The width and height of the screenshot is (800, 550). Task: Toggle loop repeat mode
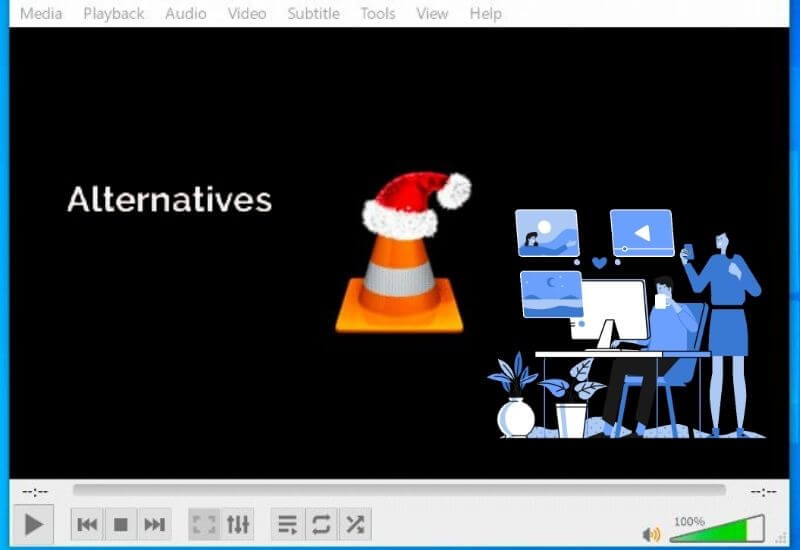coord(321,524)
